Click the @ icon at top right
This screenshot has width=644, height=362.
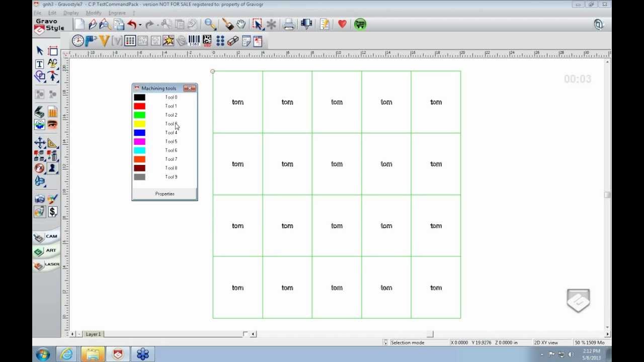pos(599,25)
